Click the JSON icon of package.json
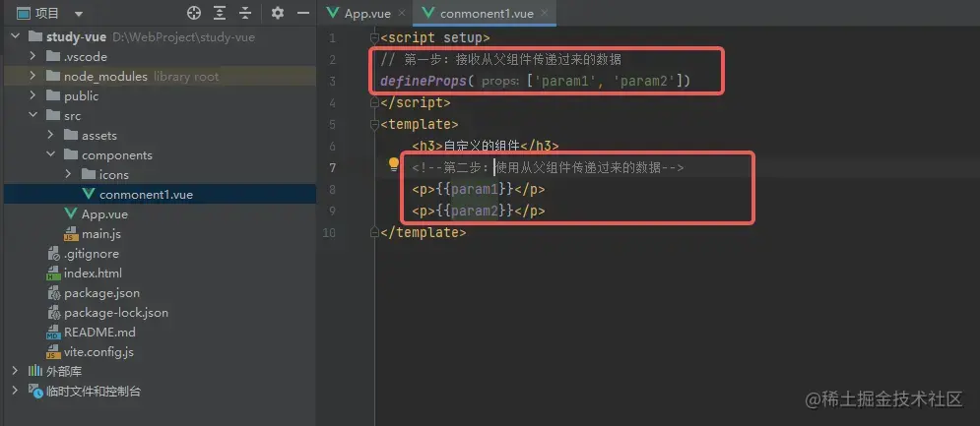 click(x=53, y=293)
